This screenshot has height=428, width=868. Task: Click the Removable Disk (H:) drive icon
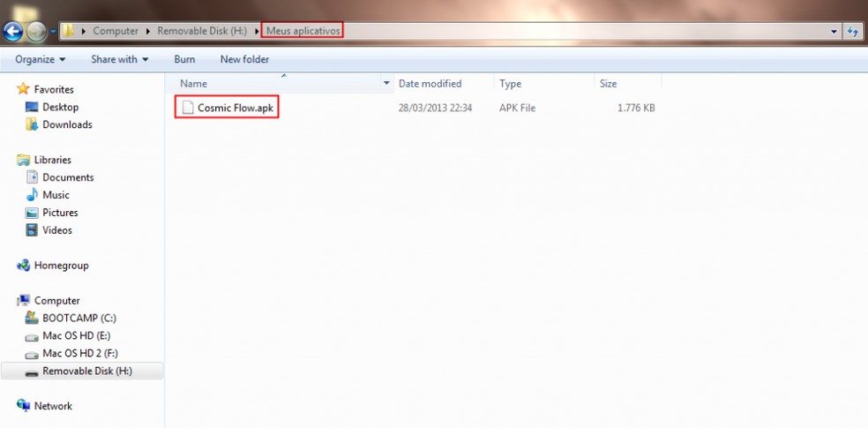32,372
